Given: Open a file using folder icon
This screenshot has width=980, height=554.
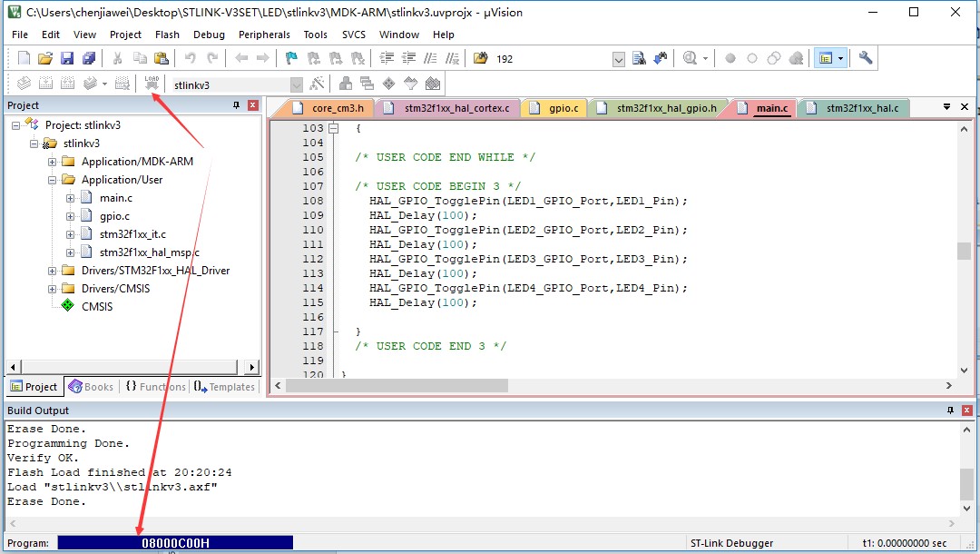Looking at the screenshot, I should pos(45,58).
